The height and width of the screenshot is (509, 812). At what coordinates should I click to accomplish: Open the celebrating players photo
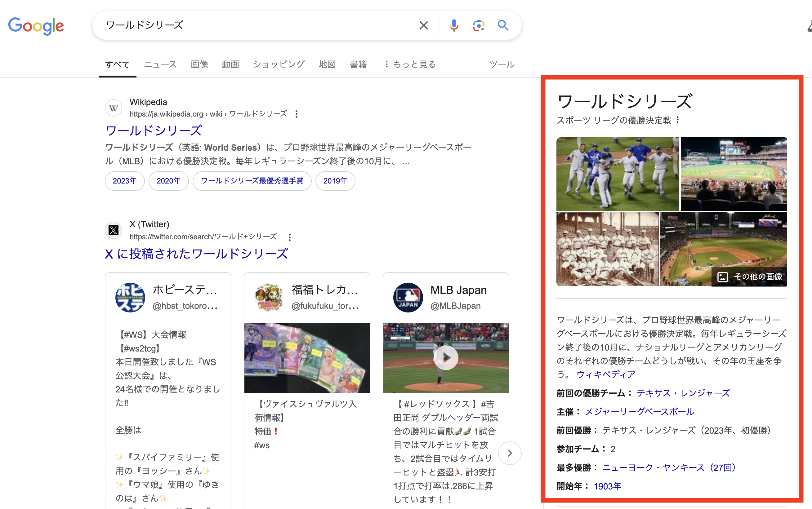(x=617, y=174)
